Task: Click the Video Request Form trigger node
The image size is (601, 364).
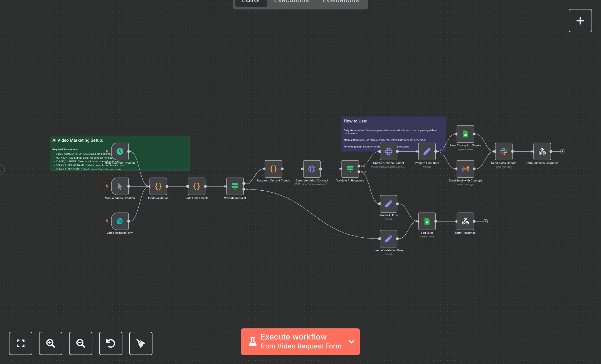Action: 120,222
